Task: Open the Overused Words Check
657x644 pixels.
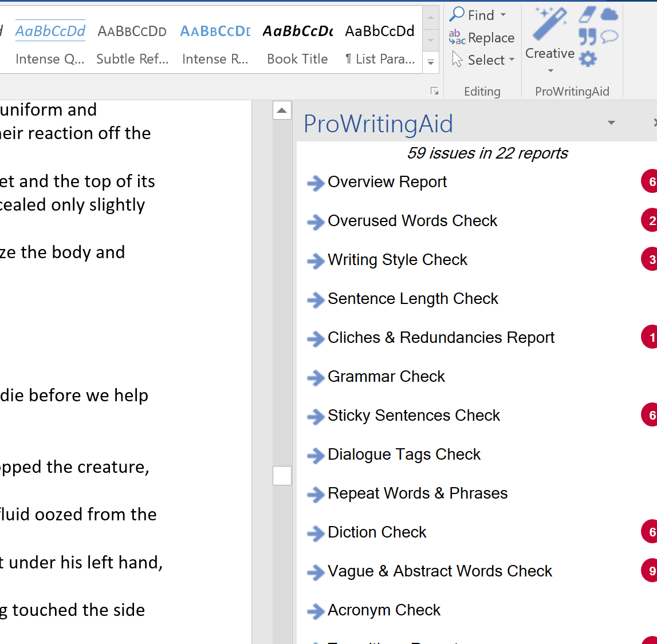Action: click(x=412, y=220)
